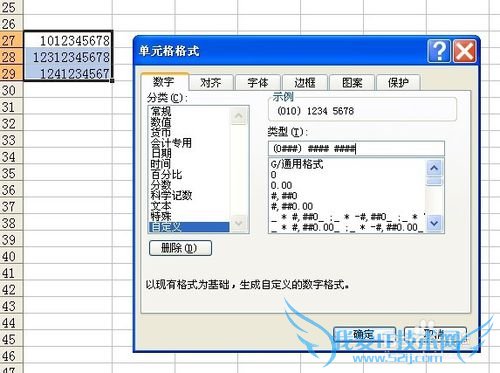Viewport: 500px width, 373px height.
Task: Click the 取消 button
Action: [x=435, y=335]
